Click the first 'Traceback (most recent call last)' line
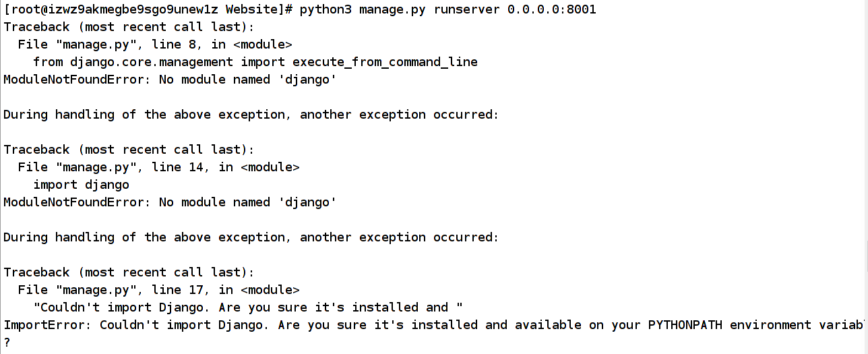868x354 pixels. coord(129,27)
